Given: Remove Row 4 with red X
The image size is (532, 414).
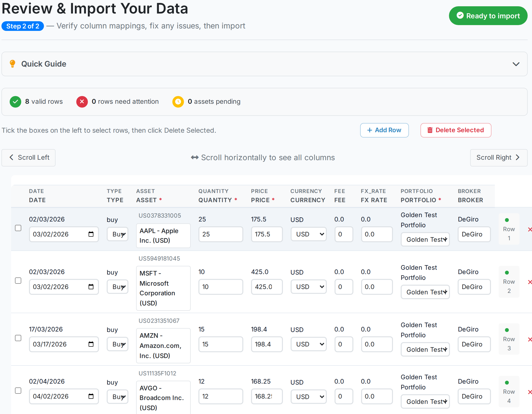Looking at the screenshot, I should coord(530,392).
